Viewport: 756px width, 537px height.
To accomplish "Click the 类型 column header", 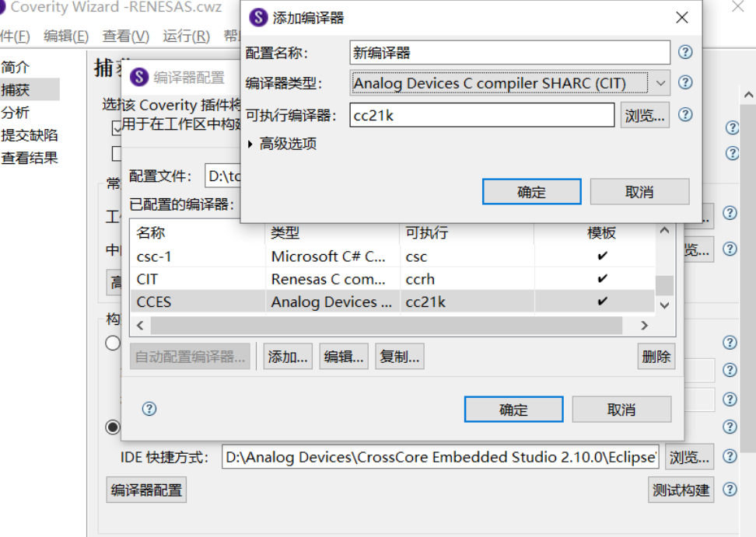I will [332, 232].
